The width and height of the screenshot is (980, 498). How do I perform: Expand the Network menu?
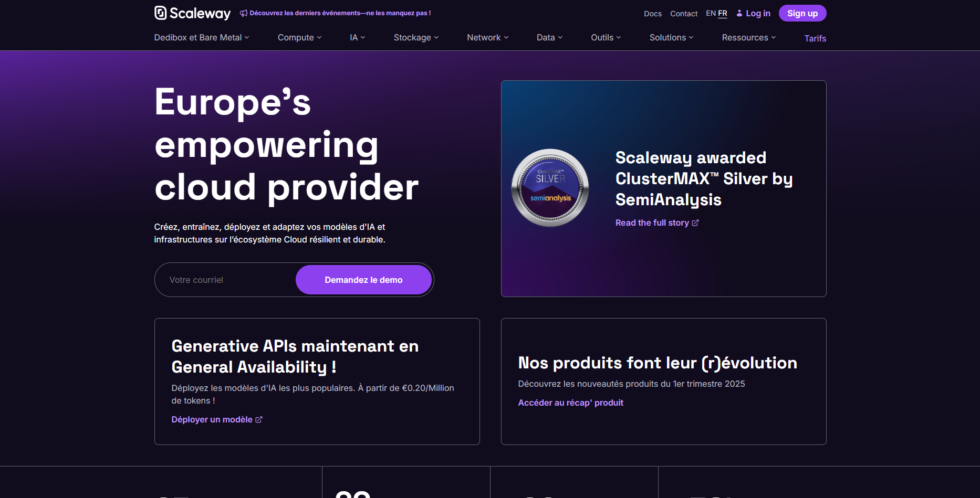488,38
